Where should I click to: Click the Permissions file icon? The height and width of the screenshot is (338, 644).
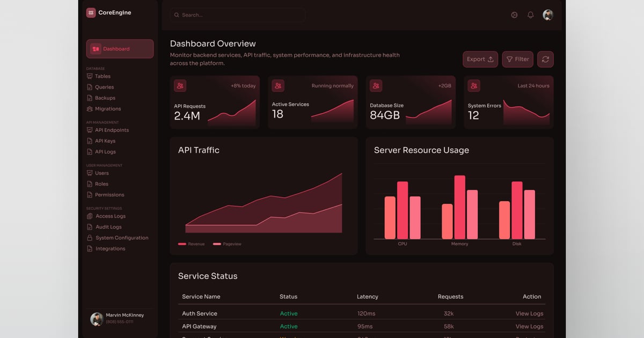[90, 195]
